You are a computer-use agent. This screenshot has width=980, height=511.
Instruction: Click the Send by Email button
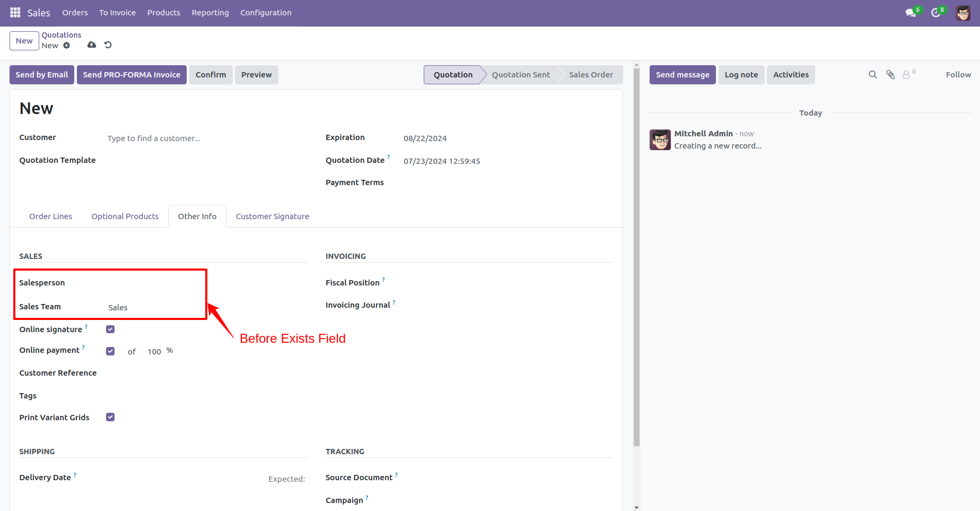tap(42, 75)
